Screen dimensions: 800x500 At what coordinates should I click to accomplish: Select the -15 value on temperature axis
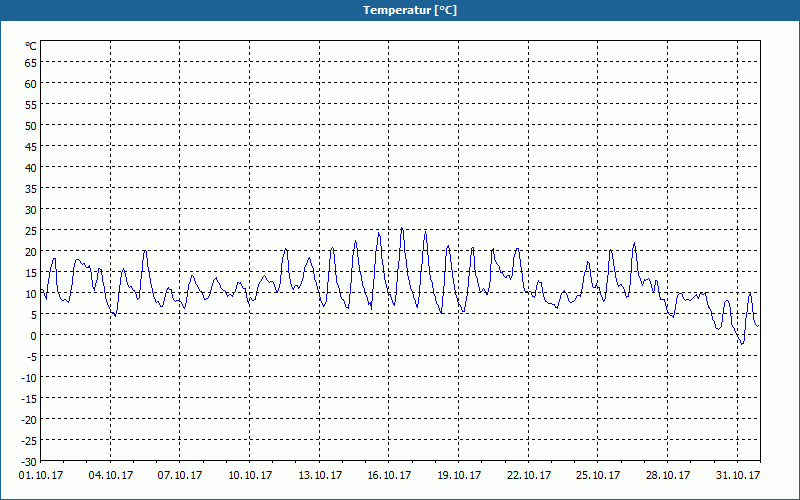pyautogui.click(x=29, y=398)
